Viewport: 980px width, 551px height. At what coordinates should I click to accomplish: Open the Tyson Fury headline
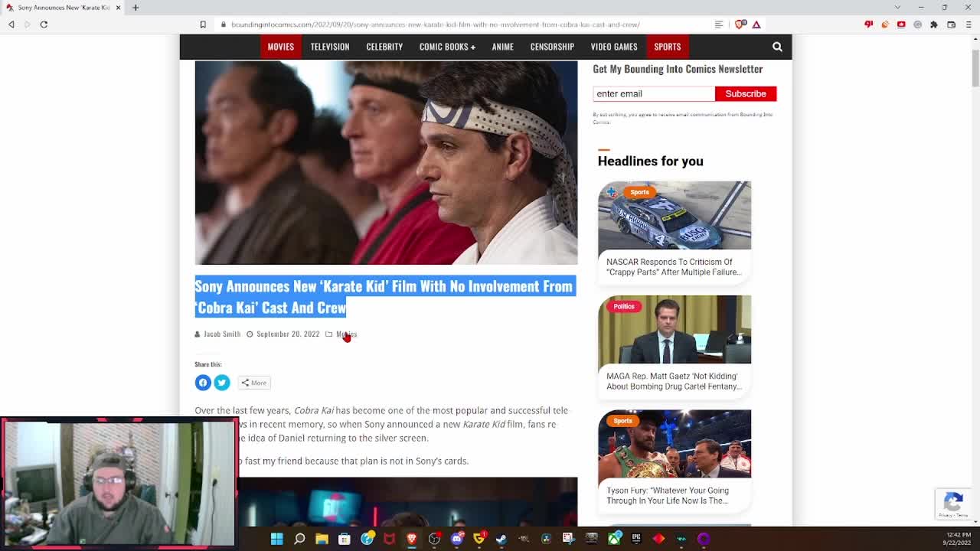click(x=667, y=495)
